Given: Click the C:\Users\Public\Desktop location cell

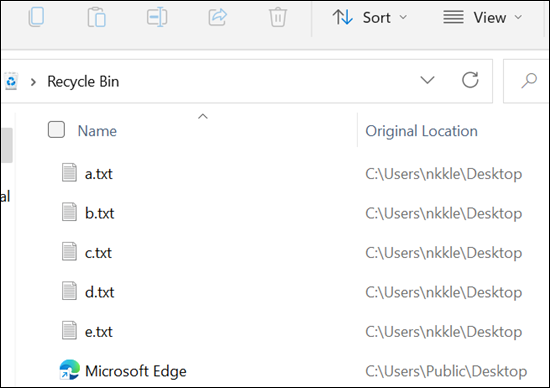Looking at the screenshot, I should click(x=446, y=372).
